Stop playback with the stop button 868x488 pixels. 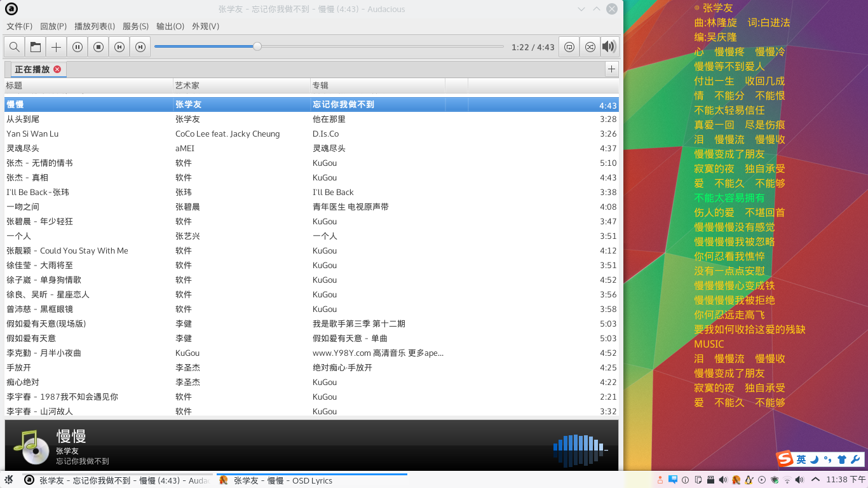pos(98,47)
